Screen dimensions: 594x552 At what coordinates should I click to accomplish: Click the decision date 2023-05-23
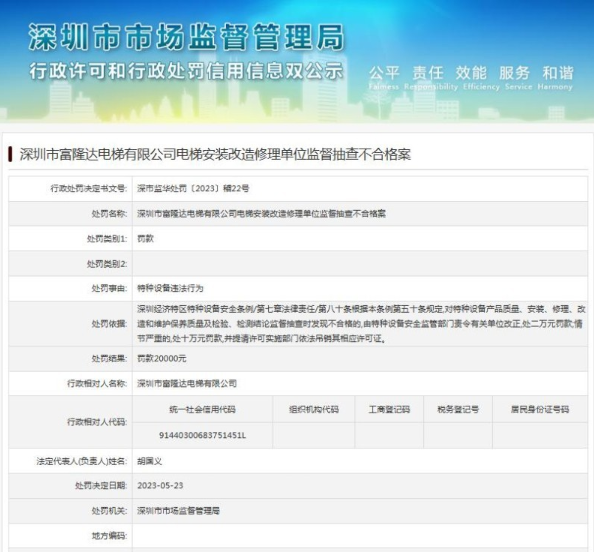[160, 486]
